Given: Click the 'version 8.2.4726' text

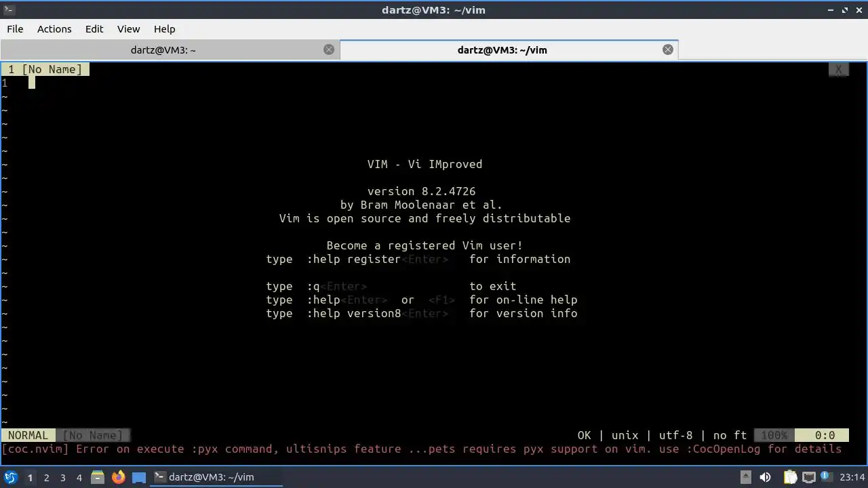Looking at the screenshot, I should pos(421,191).
